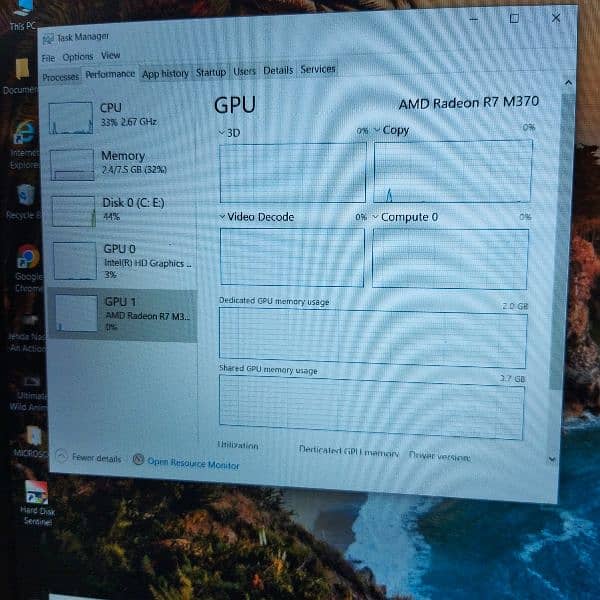
Task: Select Internet Explorer desktop icon
Action: 24,145
